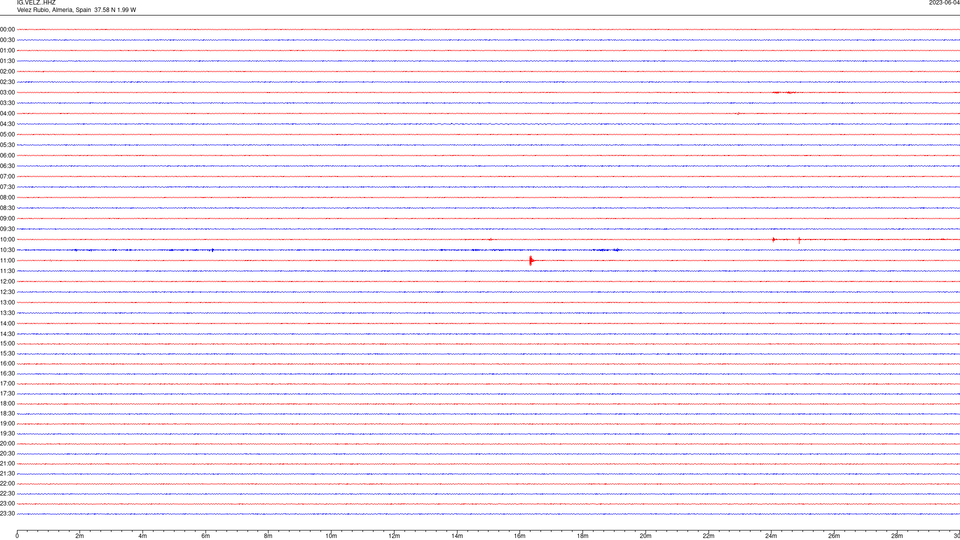Image resolution: width=960 pixels, height=540 pixels.
Task: Click the 07:00 time label
Action: 7,176
